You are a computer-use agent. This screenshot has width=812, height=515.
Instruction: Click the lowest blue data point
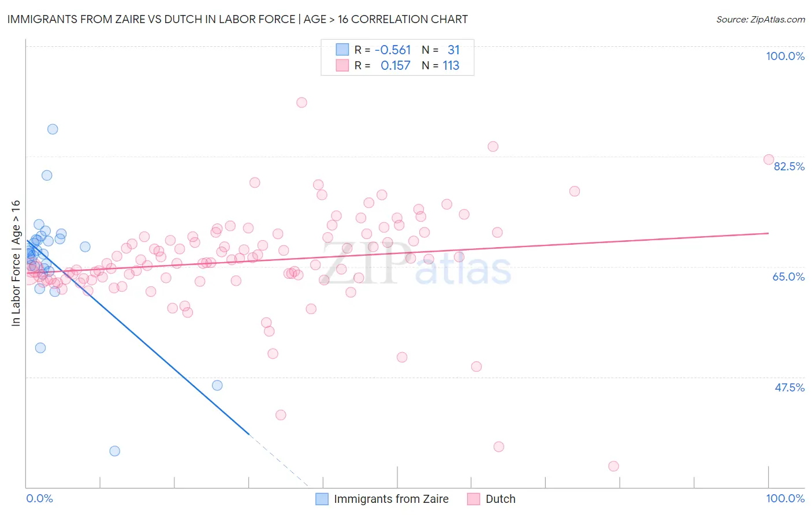pyautogui.click(x=115, y=451)
